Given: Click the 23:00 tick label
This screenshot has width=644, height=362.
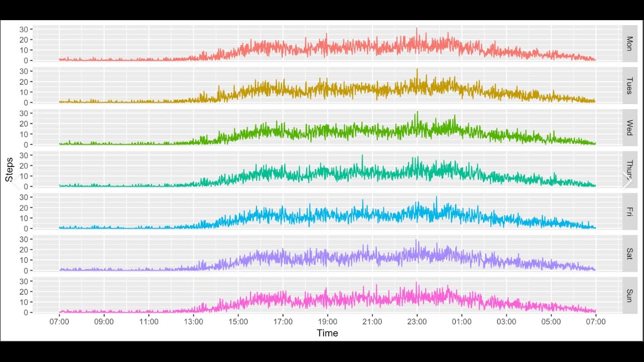Looking at the screenshot, I should [417, 322].
